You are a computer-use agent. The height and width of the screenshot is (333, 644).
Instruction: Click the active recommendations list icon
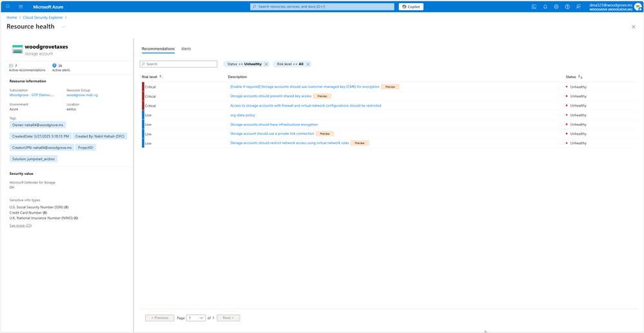click(x=12, y=65)
